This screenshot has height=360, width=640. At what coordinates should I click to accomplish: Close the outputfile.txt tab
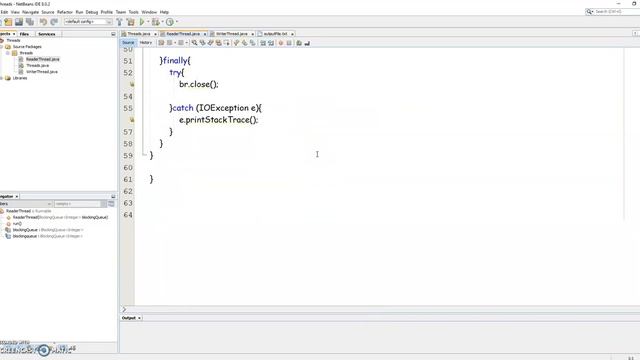tap(292, 34)
